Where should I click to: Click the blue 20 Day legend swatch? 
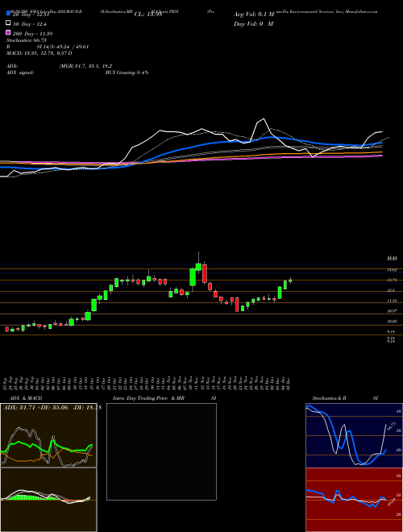9,14
